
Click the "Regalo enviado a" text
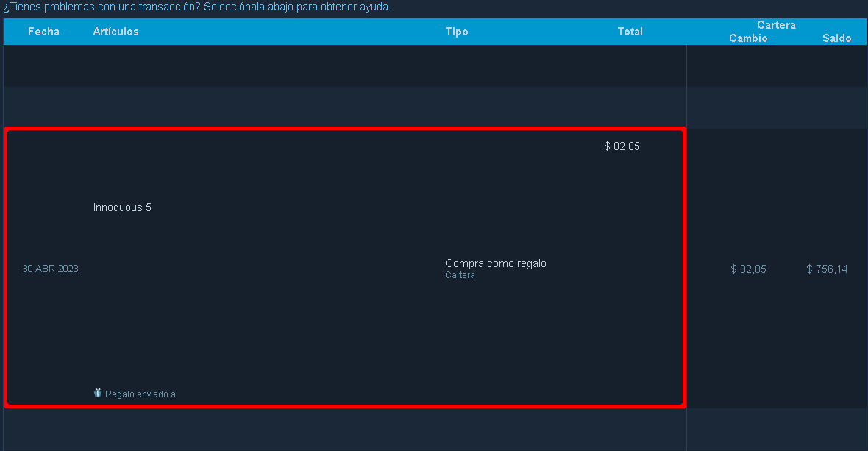pos(140,394)
